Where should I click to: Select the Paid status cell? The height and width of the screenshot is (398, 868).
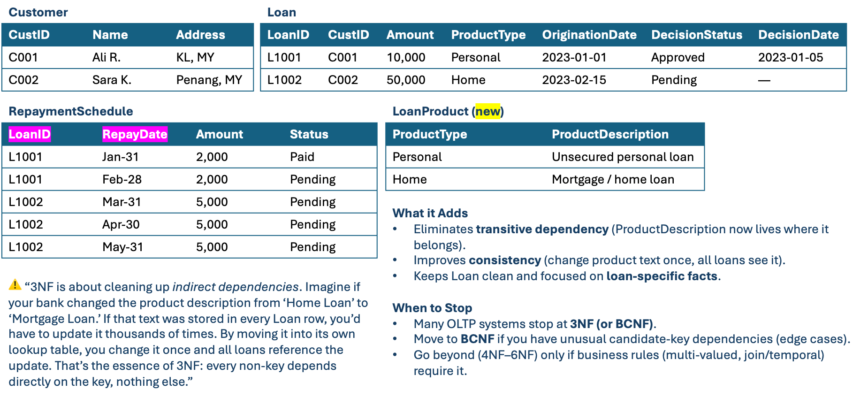click(302, 157)
